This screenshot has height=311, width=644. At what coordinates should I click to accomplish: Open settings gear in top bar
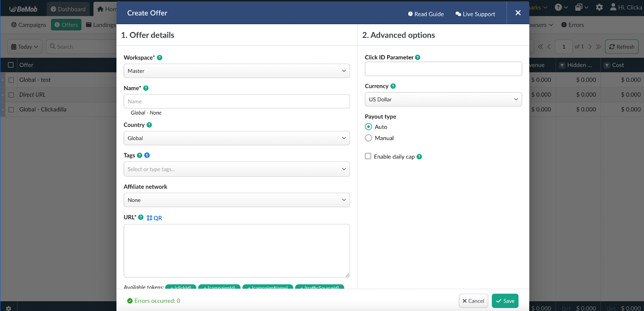click(599, 7)
